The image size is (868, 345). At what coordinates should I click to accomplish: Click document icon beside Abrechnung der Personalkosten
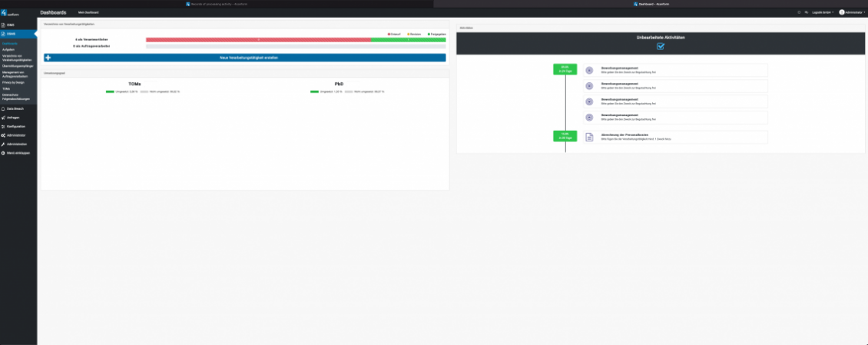point(589,137)
